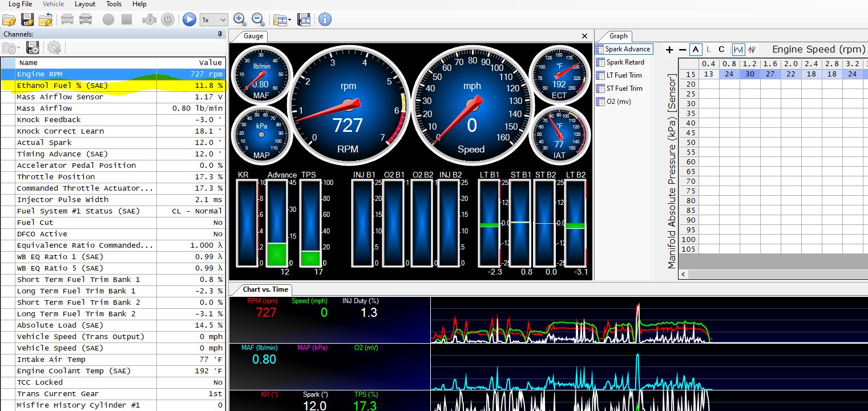Open the blue info icon

(325, 19)
